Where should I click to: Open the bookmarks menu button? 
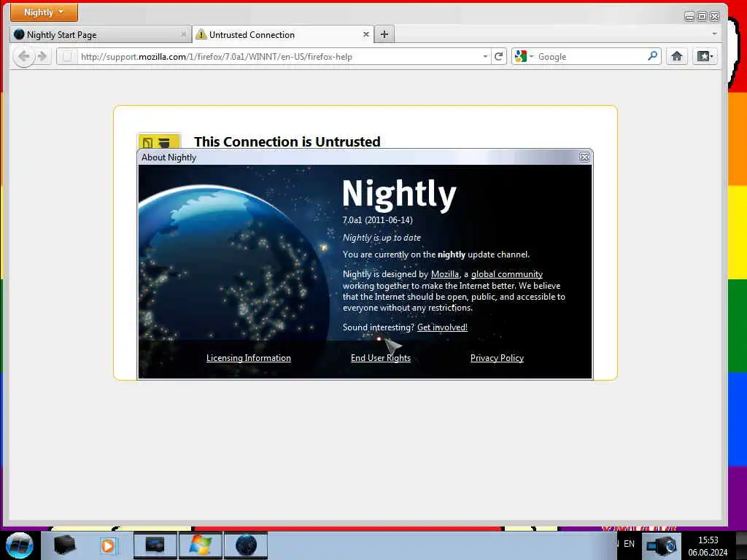[705, 57]
